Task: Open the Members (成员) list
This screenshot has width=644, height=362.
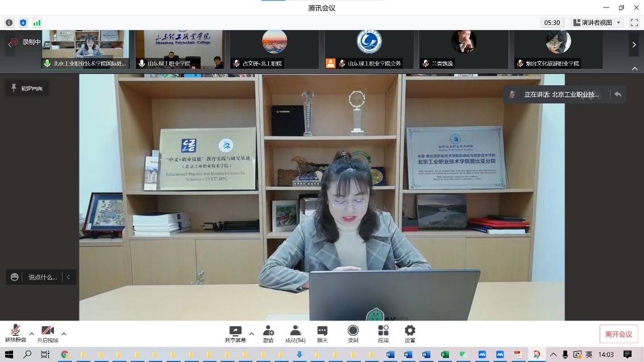Action: click(295, 334)
